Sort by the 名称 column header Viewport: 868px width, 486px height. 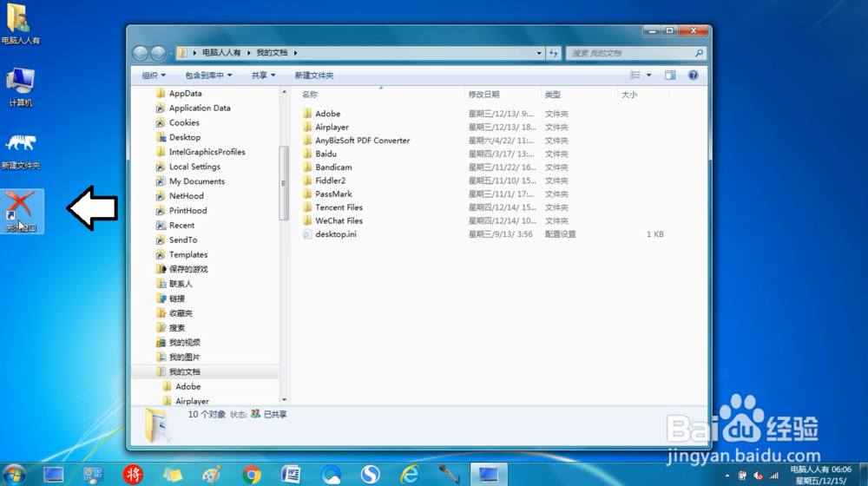point(310,95)
